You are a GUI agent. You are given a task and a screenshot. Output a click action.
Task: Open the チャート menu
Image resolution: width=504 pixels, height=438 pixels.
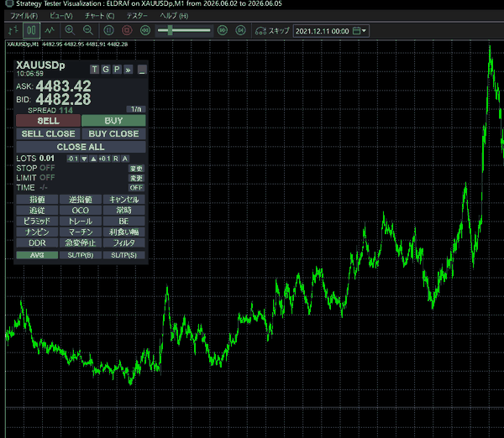coord(99,16)
